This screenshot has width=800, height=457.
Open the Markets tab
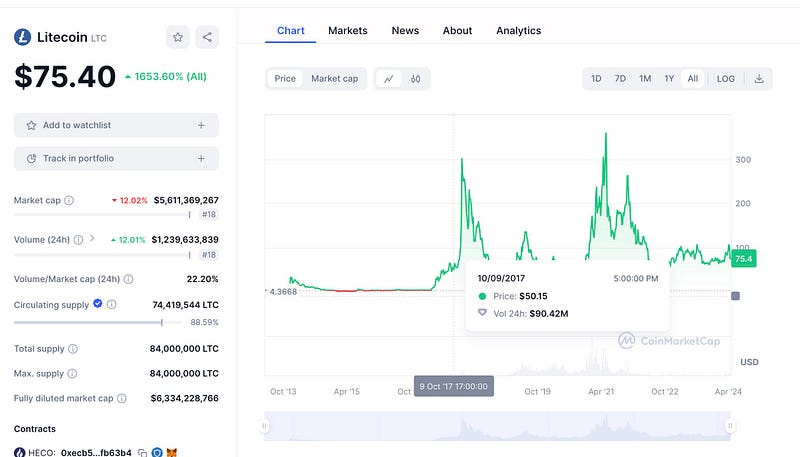pos(347,31)
